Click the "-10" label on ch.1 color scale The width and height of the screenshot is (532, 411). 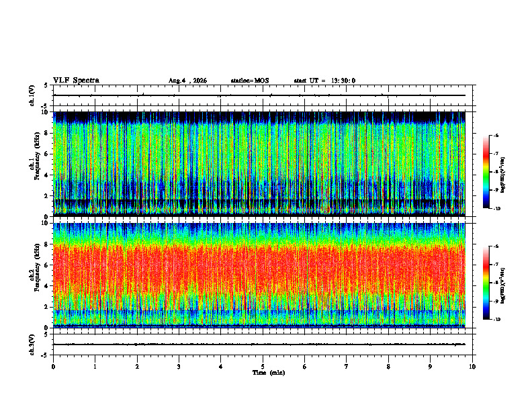tap(496, 209)
